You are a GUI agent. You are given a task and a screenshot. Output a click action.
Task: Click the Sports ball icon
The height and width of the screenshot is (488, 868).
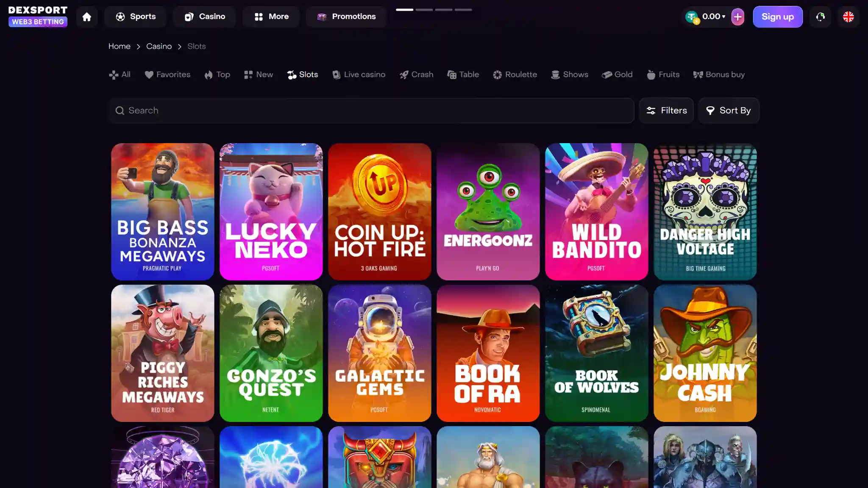(120, 17)
